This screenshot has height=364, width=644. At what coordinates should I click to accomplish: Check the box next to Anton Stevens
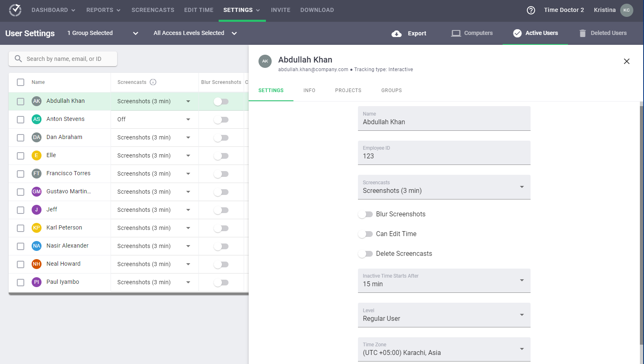[21, 120]
